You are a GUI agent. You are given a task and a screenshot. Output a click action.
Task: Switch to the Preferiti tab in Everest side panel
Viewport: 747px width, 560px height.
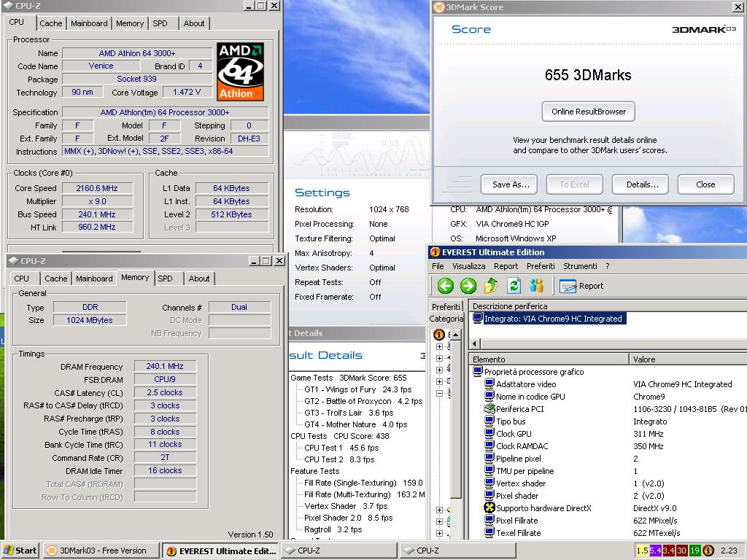(446, 307)
